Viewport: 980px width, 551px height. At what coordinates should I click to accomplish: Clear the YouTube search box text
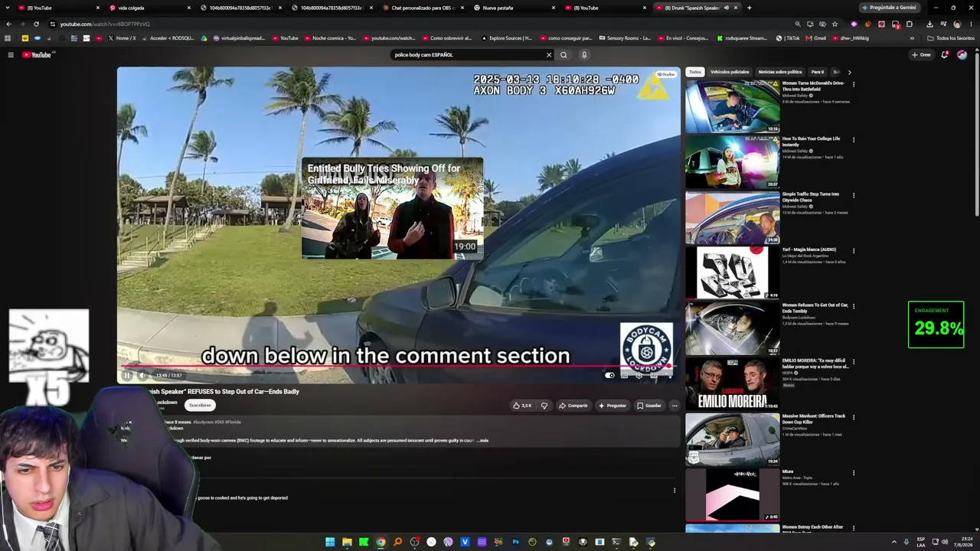click(x=548, y=55)
